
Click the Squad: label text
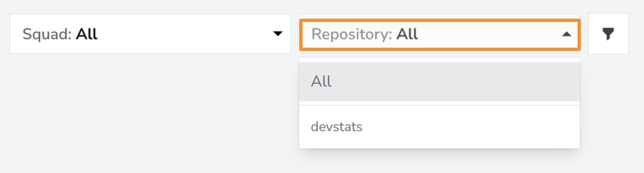pyautogui.click(x=47, y=34)
